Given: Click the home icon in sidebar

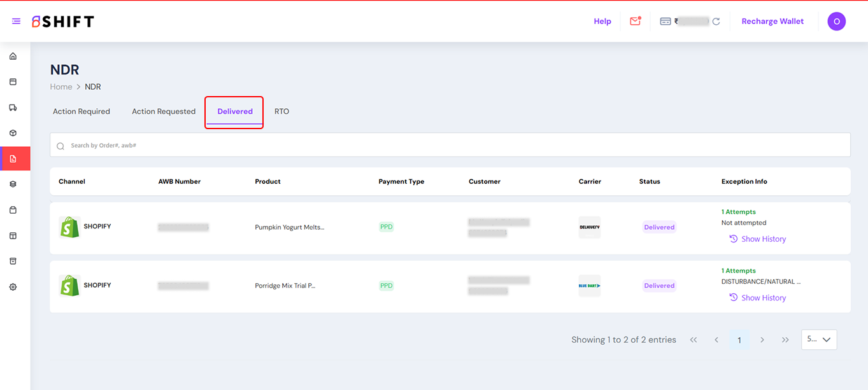Looking at the screenshot, I should coord(13,57).
